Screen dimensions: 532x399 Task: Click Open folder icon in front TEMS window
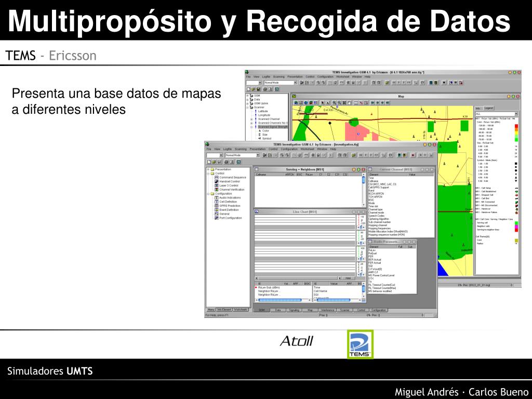[x=214, y=162]
